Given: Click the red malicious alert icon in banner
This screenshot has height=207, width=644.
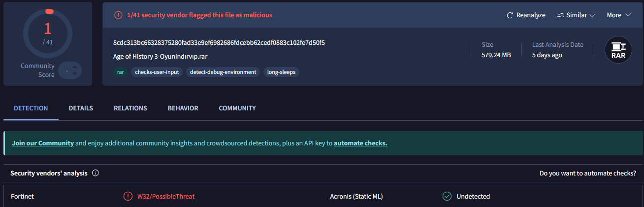Looking at the screenshot, I should tap(118, 15).
